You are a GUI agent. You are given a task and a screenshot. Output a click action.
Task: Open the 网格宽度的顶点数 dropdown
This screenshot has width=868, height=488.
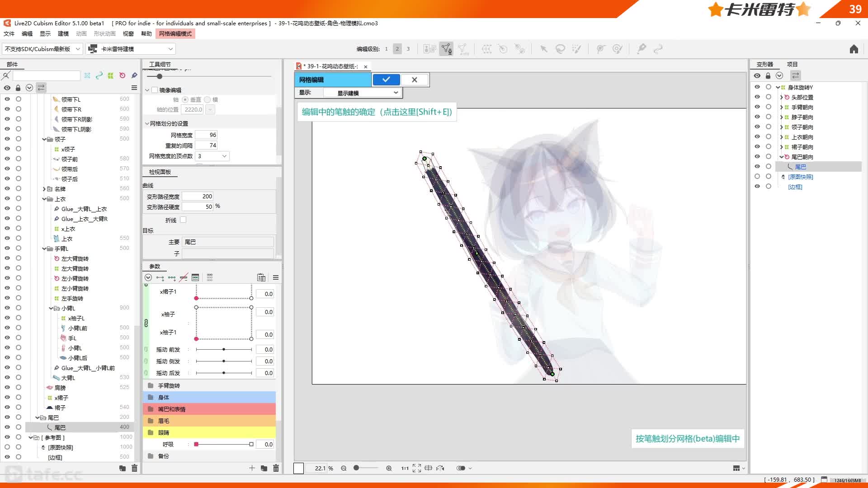coord(212,156)
